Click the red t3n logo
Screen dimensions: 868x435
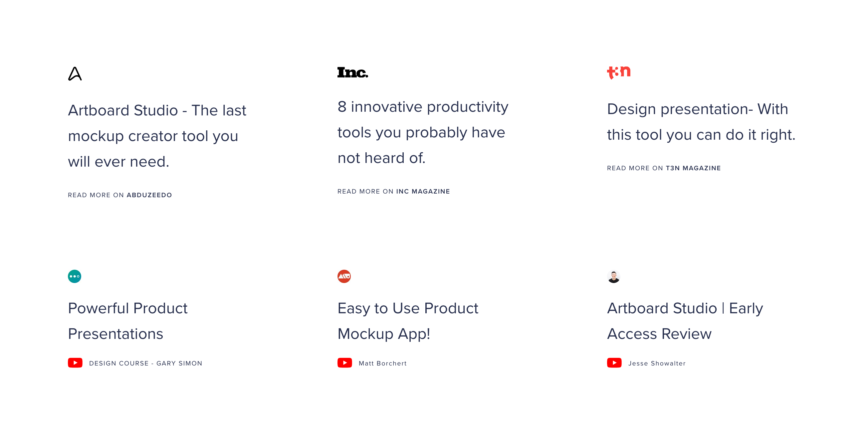point(619,72)
